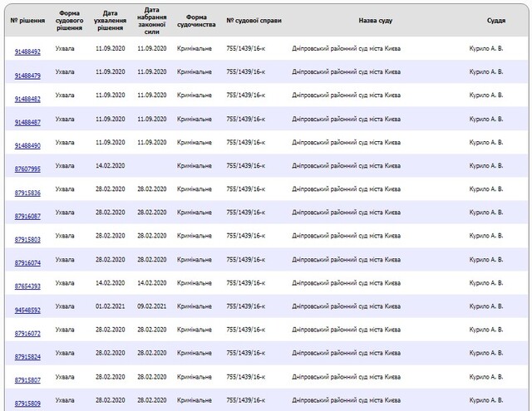This screenshot has width=532, height=411.
Task: Open decision link 87915836
Action: [27, 193]
